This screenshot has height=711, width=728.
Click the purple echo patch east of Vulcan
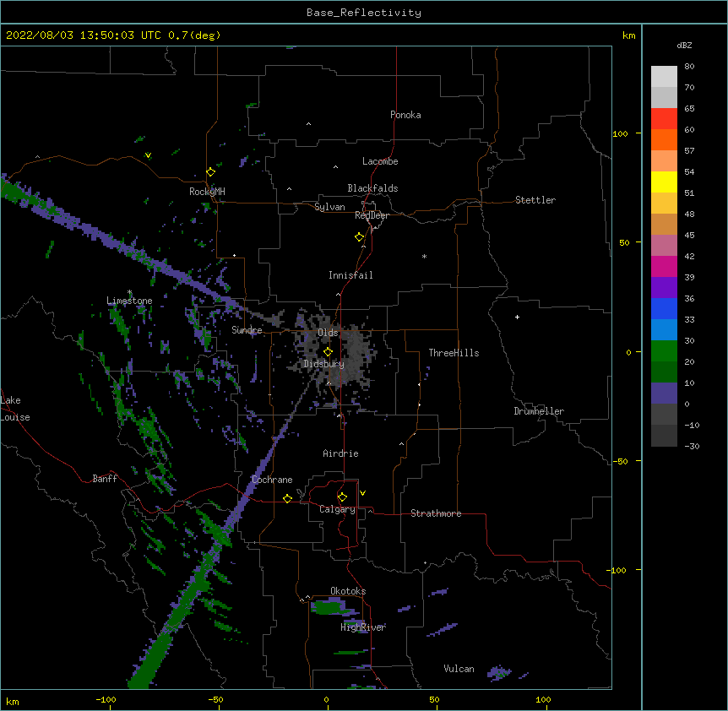[498, 672]
